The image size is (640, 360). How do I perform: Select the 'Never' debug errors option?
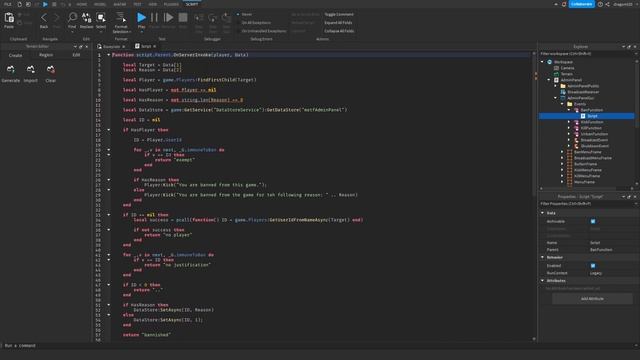pyautogui.click(x=247, y=14)
